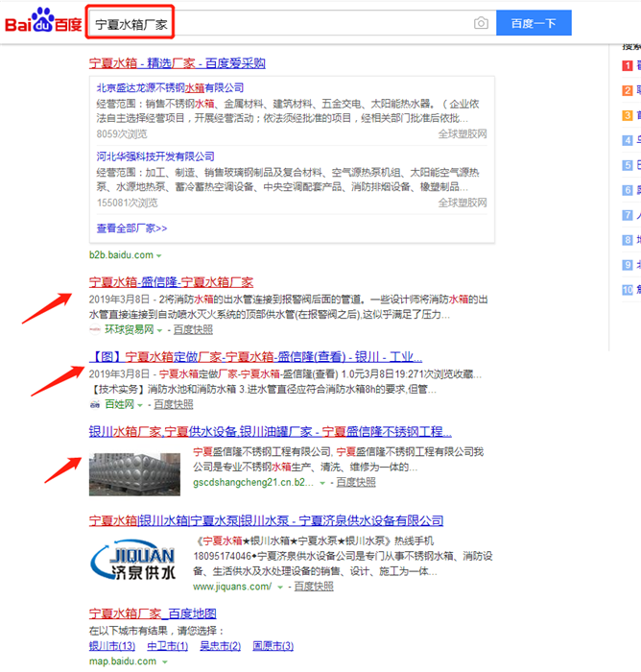Click the 百姓网 source name
The image size is (641, 672).
coord(120,404)
